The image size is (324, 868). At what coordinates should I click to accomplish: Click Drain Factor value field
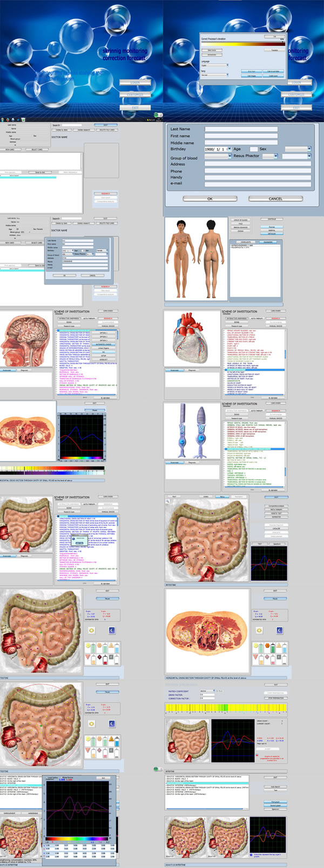click(x=207, y=695)
